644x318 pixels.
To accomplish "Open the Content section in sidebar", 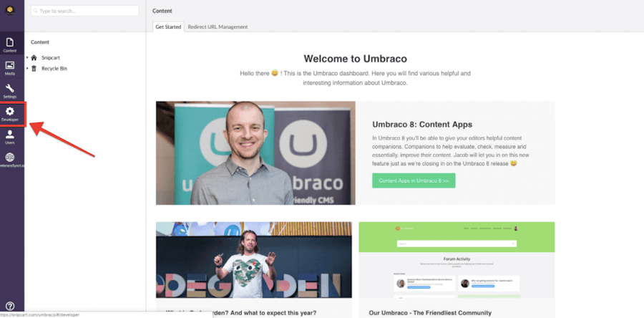I will [10, 45].
